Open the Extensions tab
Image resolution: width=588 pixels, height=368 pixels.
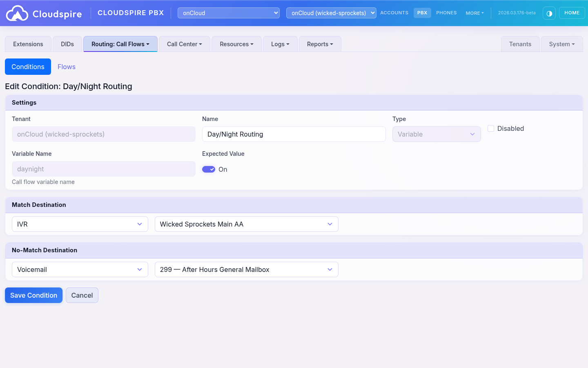(x=28, y=44)
